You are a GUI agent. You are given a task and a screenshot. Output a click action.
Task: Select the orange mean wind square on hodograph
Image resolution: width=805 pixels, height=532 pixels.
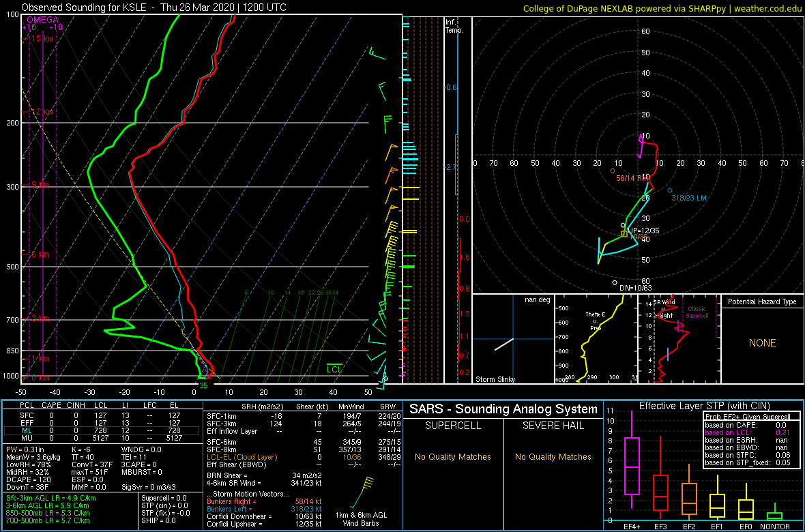click(624, 234)
